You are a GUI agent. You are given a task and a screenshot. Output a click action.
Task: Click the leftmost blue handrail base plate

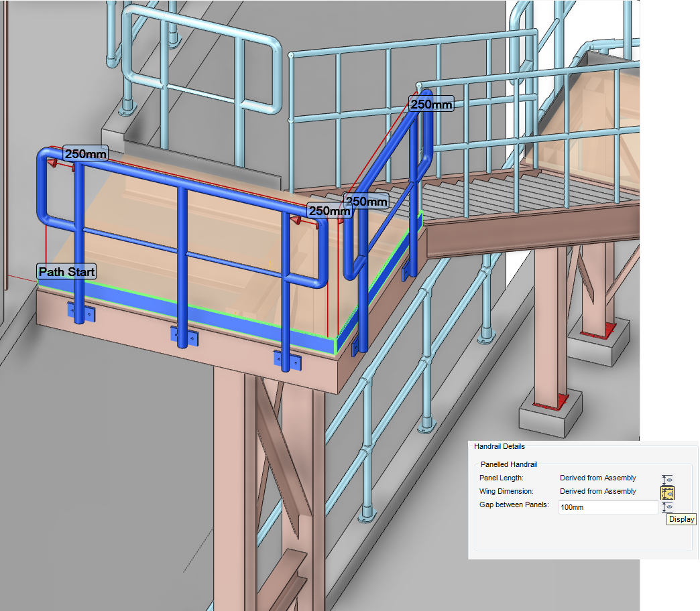pyautogui.click(x=80, y=312)
